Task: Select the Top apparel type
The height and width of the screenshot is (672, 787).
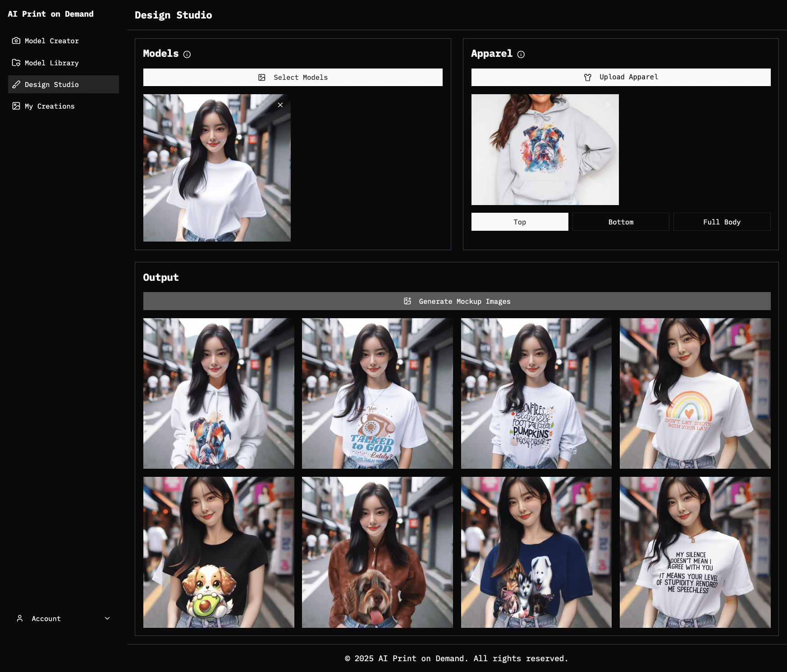Action: (520, 222)
